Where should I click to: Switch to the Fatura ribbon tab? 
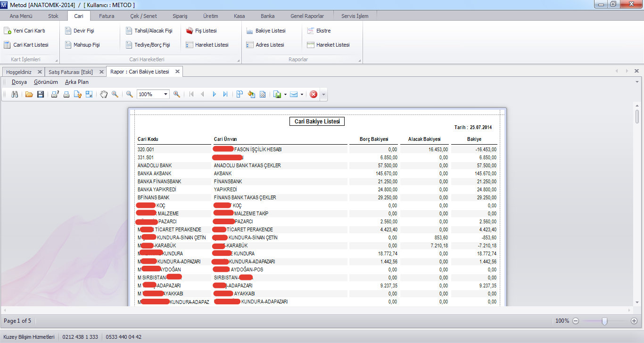click(107, 16)
